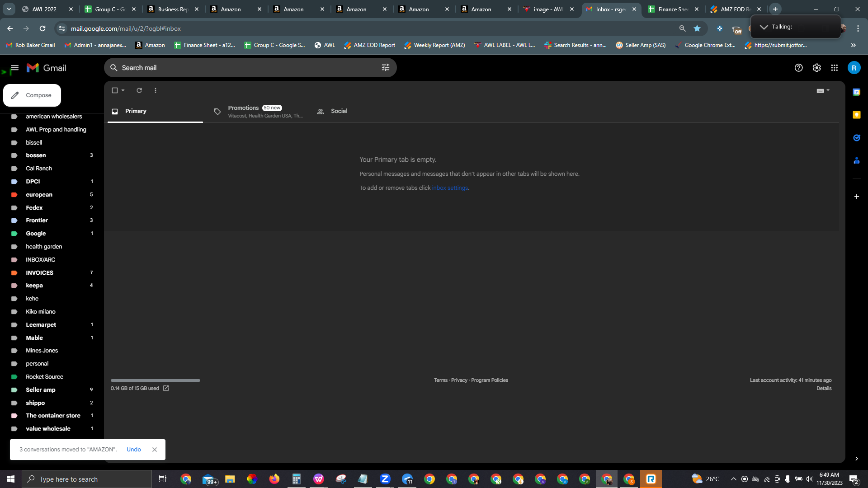The height and width of the screenshot is (488, 868).
Task: Click Windows Type here to search box
Action: pyautogui.click(x=87, y=479)
